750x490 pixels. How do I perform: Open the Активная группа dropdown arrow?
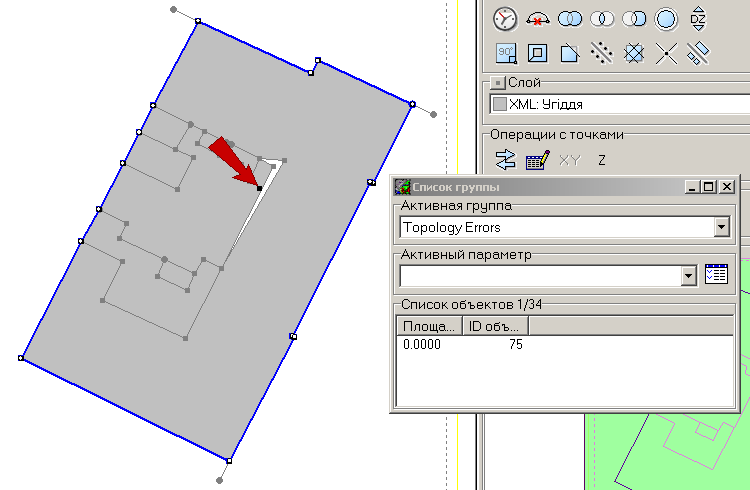pos(722,227)
